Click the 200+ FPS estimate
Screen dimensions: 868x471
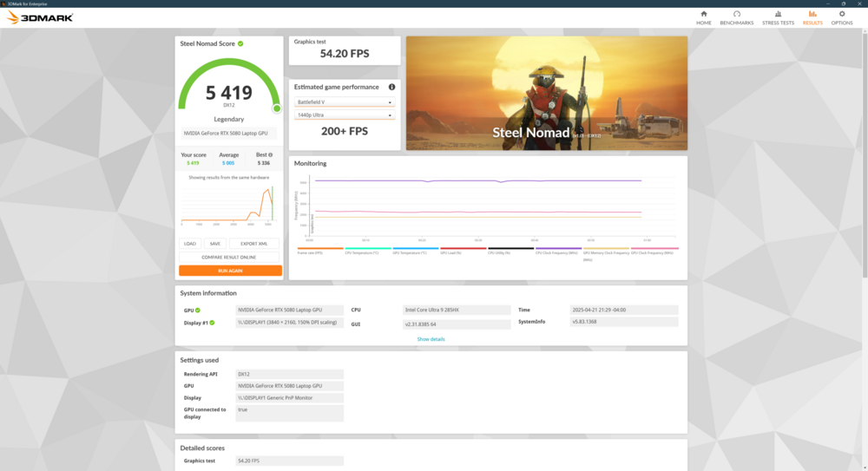pos(345,131)
